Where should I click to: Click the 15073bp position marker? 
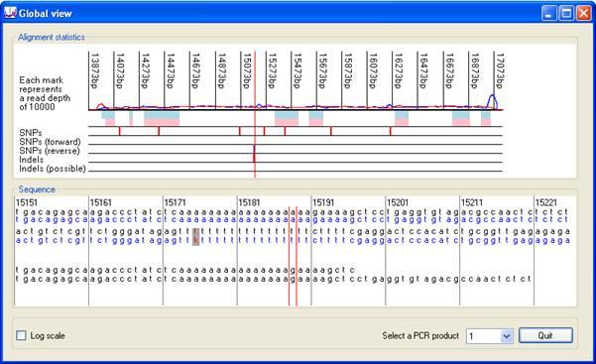click(x=246, y=71)
